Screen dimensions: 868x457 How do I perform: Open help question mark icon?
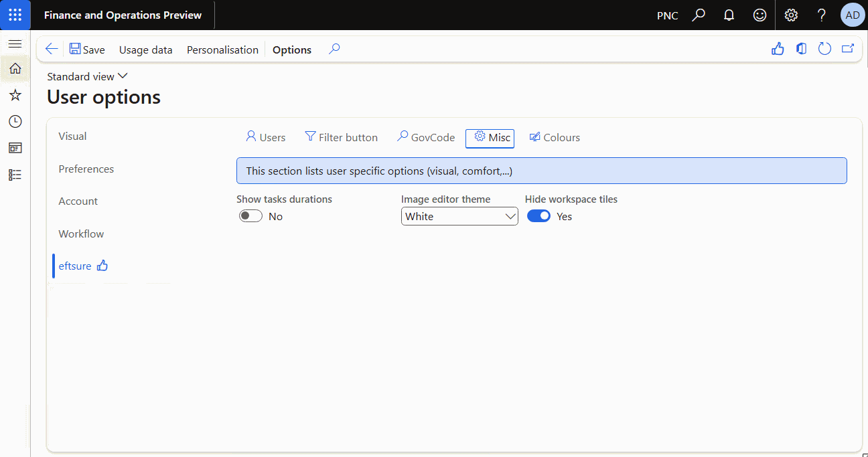point(822,15)
